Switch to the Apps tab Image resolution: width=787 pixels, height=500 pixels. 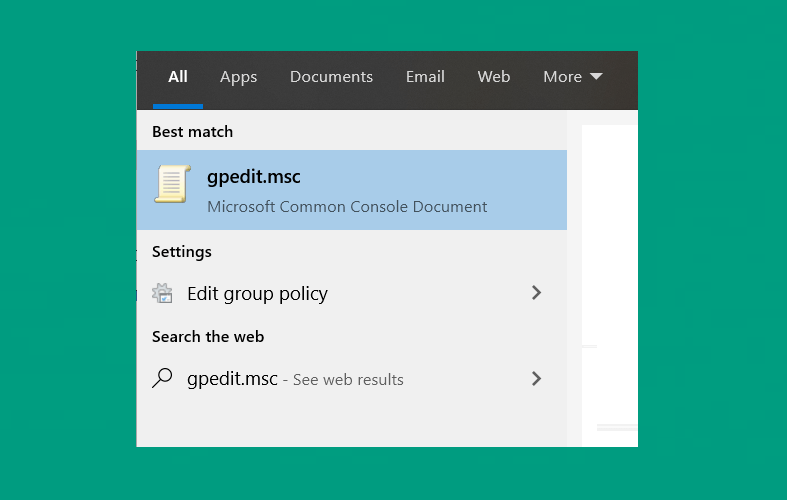pos(238,77)
